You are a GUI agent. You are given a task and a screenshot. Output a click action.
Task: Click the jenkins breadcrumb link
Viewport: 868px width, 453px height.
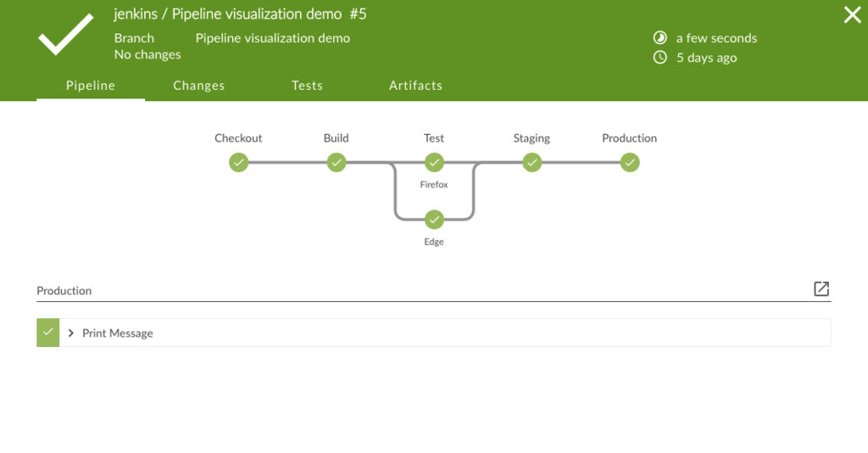(x=135, y=14)
